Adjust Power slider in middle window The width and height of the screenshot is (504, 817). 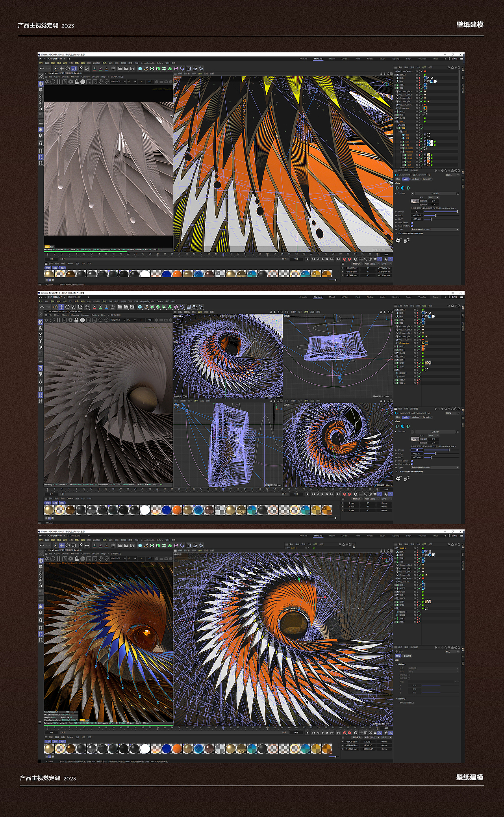coord(441,450)
